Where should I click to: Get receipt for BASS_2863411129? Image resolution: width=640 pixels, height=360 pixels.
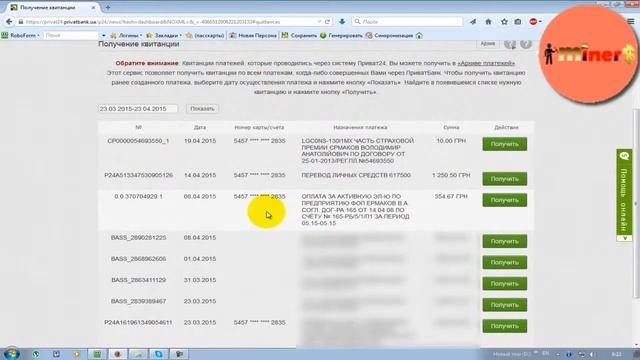[504, 284]
